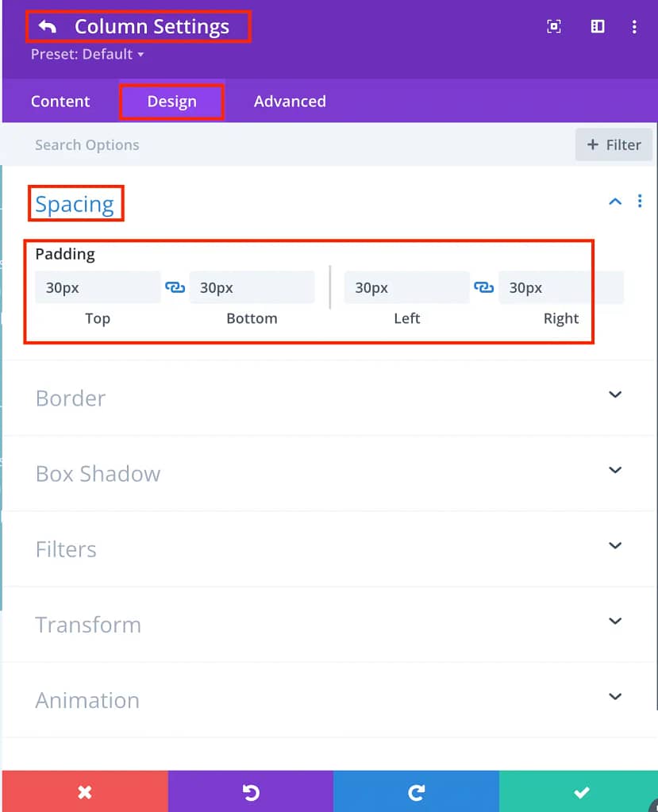Click the Filter button
Image resolution: width=658 pixels, height=812 pixels.
614,144
